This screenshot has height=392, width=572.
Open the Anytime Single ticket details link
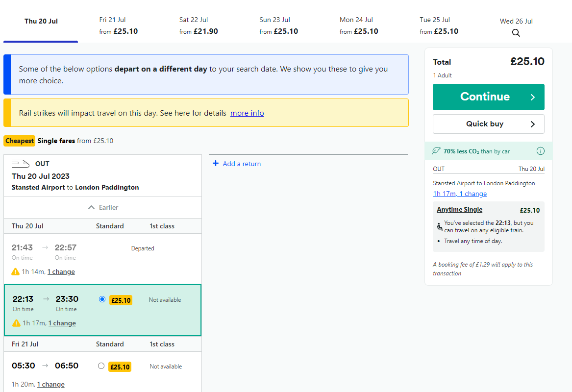click(x=459, y=210)
